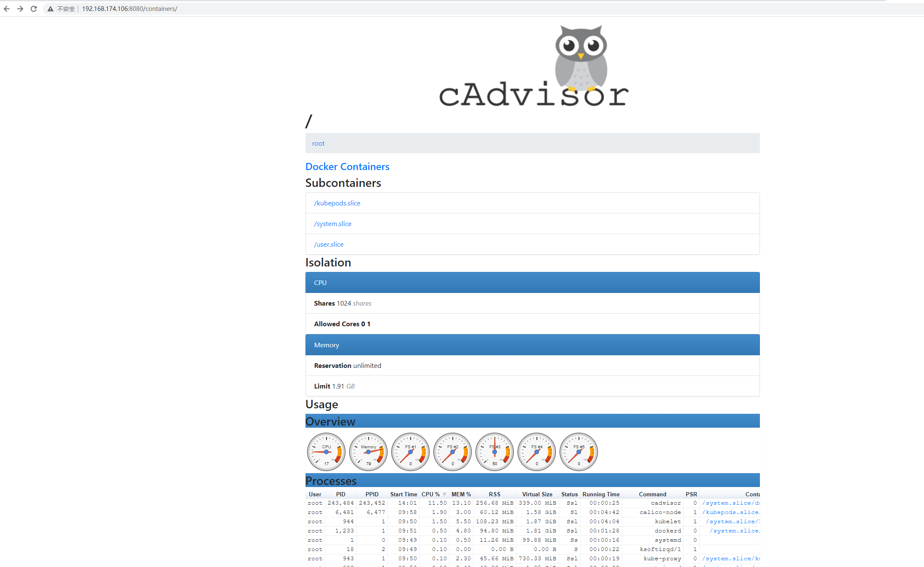Open kube-proxy row's container link
This screenshot has width=924, height=567.
(731, 559)
